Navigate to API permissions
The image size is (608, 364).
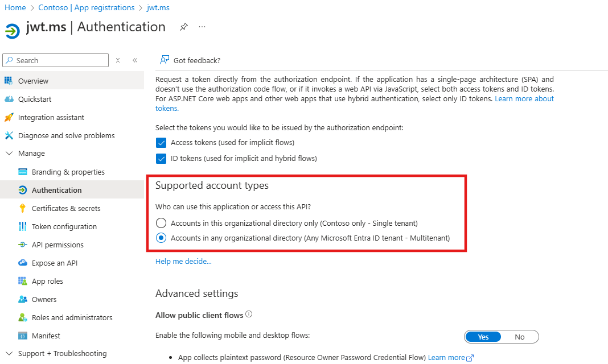click(x=72, y=245)
